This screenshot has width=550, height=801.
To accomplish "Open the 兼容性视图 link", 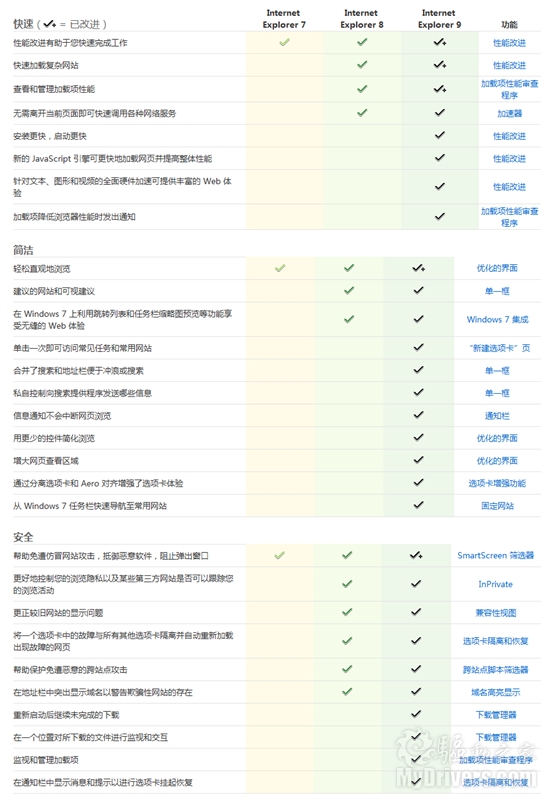I will click(x=496, y=612).
